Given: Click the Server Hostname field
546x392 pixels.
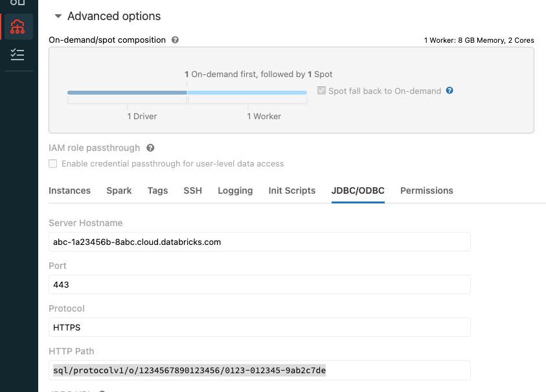Looking at the screenshot, I should tap(260, 242).
